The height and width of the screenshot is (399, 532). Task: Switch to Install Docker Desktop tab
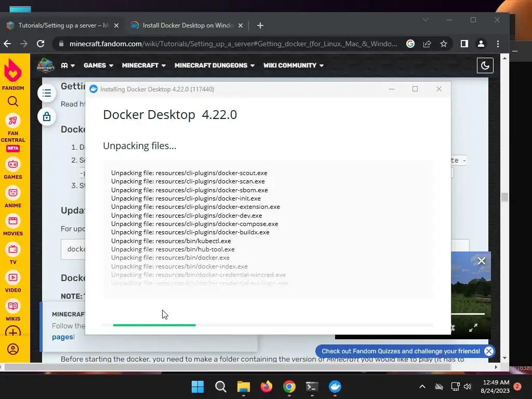click(x=187, y=25)
